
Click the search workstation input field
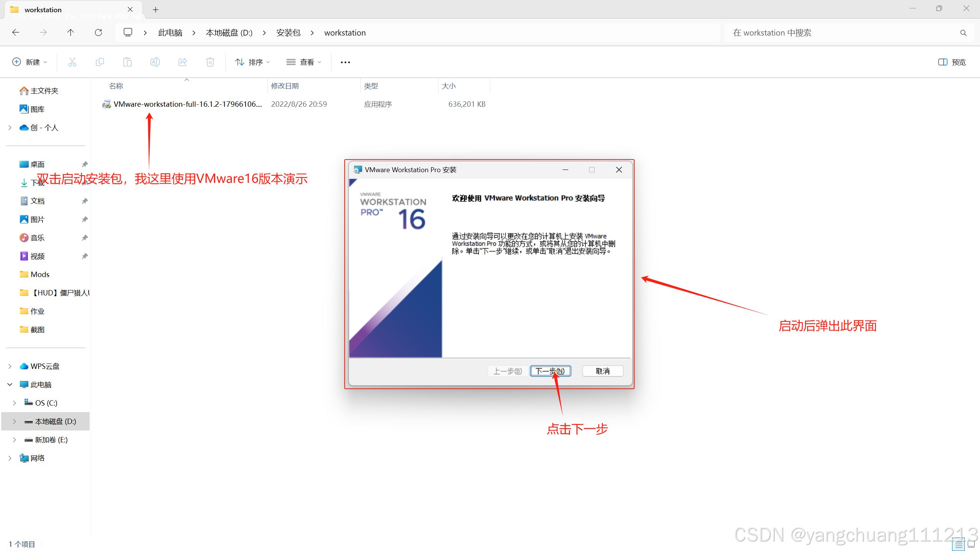coord(843,33)
